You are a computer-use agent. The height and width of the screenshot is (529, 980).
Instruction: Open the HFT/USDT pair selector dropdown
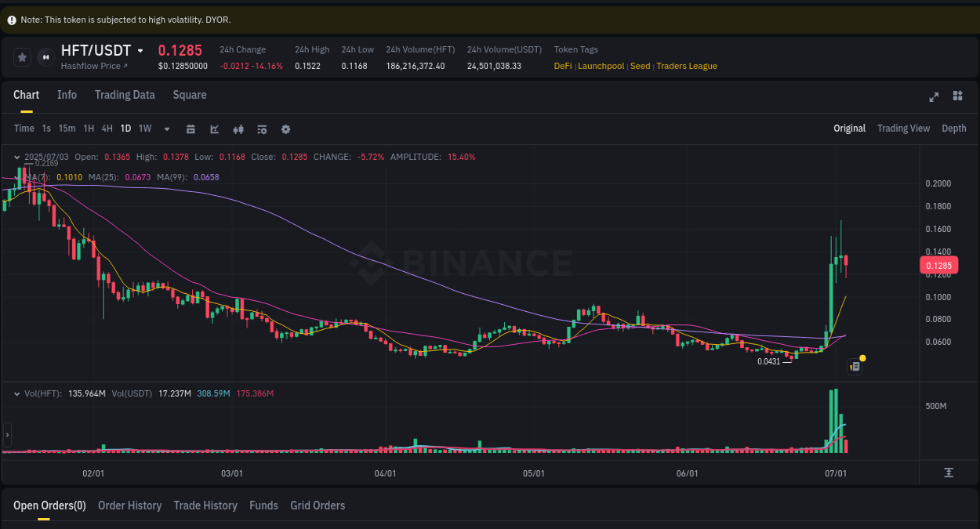click(x=141, y=50)
